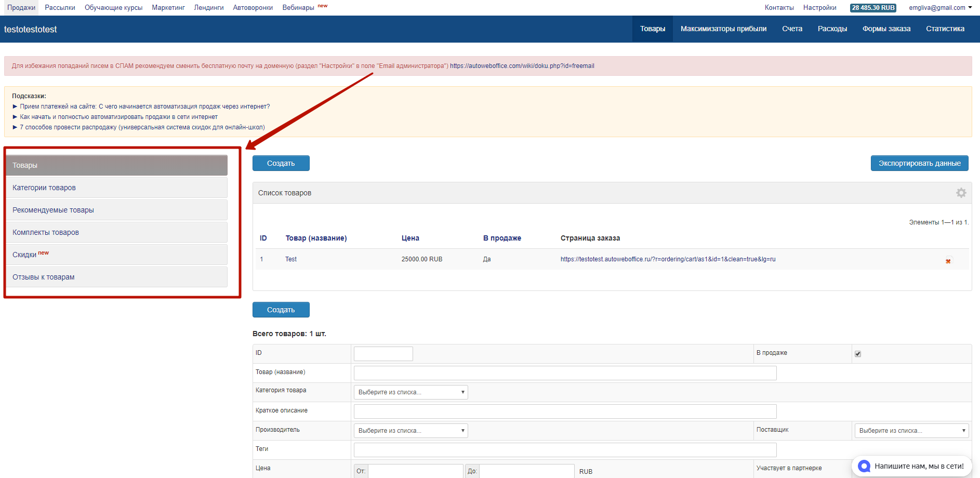Open Скидки section in the sidebar
This screenshot has width=980, height=478.
pos(24,255)
